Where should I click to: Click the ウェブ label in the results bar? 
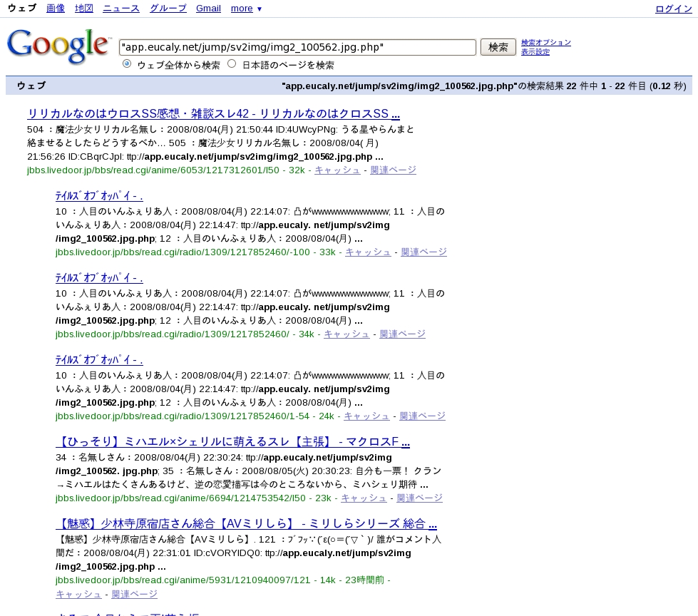tap(31, 86)
